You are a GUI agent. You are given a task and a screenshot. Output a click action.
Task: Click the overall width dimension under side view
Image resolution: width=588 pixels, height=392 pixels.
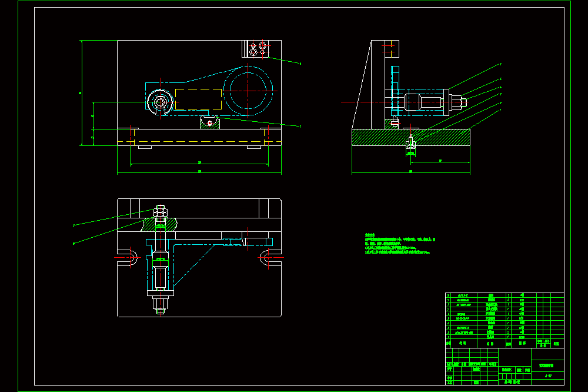click(x=411, y=172)
